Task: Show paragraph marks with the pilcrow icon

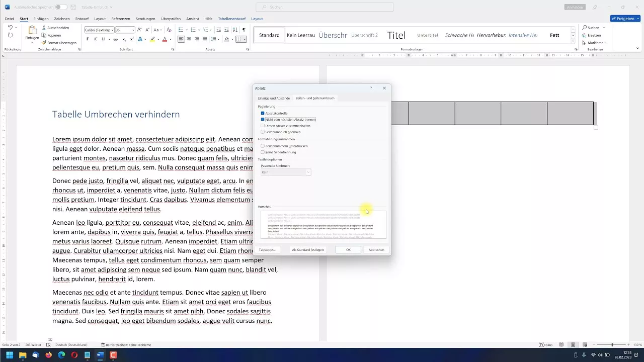Action: coord(244,30)
